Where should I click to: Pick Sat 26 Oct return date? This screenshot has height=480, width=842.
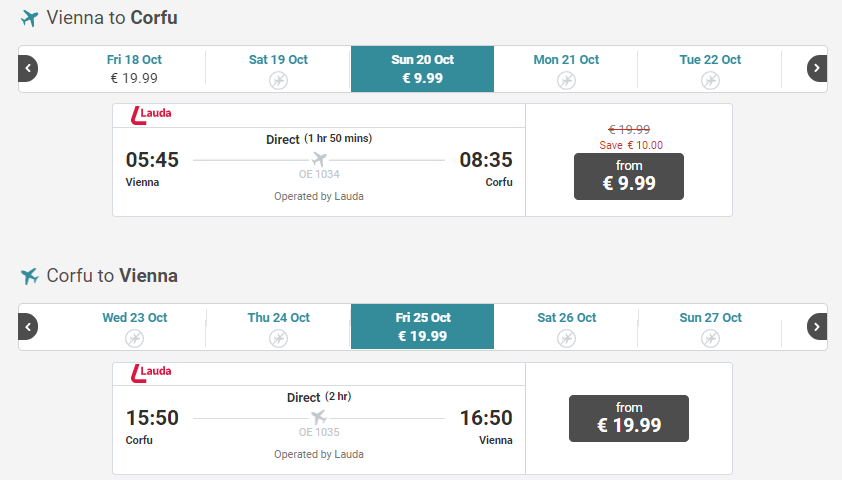566,327
